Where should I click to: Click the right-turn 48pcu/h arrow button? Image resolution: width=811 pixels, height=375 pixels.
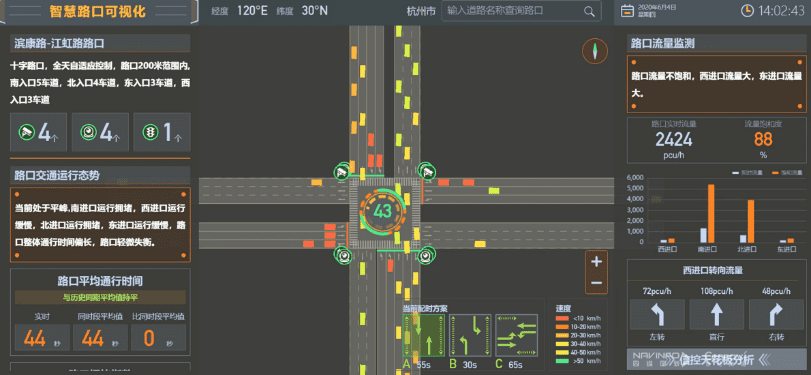776,314
